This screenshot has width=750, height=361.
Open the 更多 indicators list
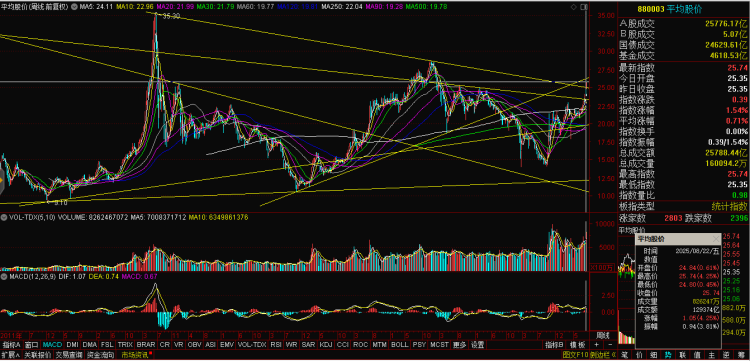pos(459,345)
